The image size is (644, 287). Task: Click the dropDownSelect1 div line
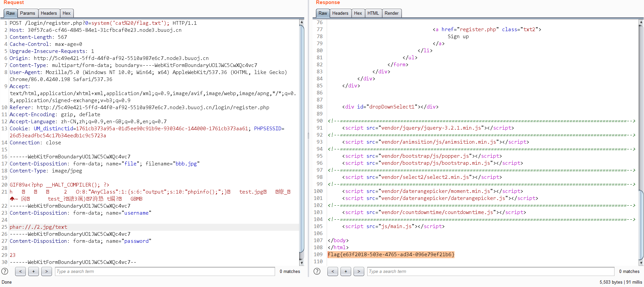click(390, 107)
